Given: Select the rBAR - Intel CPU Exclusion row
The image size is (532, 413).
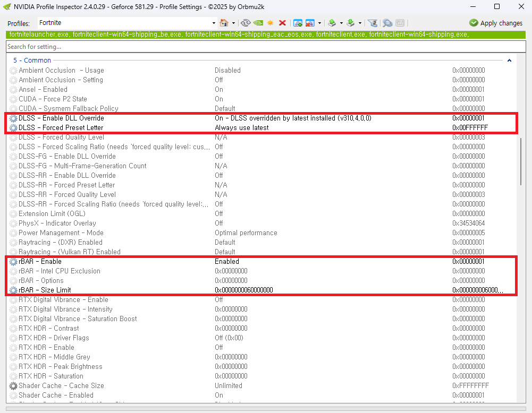Looking at the screenshot, I should pyautogui.click(x=261, y=271).
